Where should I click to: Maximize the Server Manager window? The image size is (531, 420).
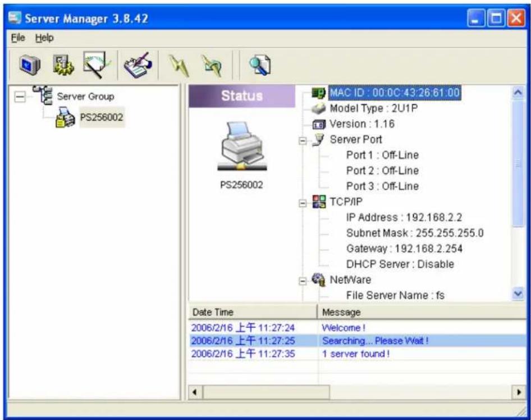click(496, 18)
